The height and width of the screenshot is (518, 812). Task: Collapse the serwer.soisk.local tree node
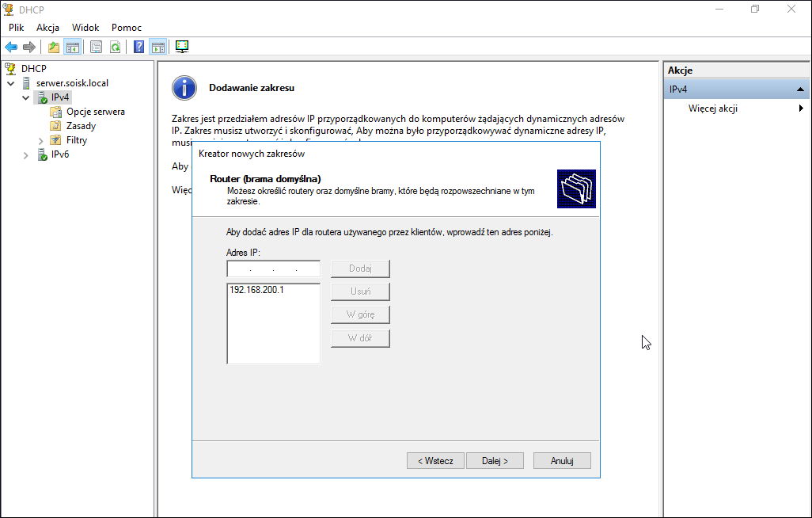[x=11, y=83]
